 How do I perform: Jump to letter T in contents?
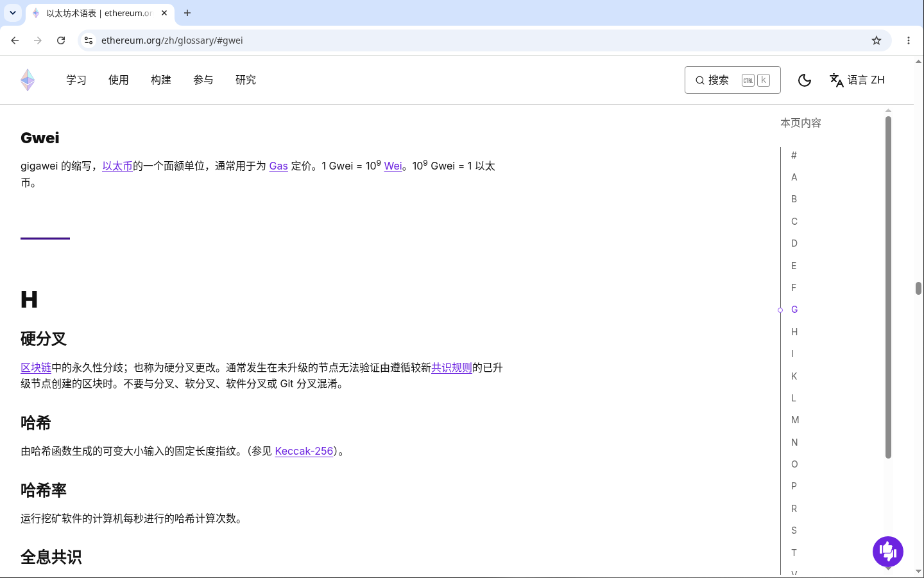794,553
